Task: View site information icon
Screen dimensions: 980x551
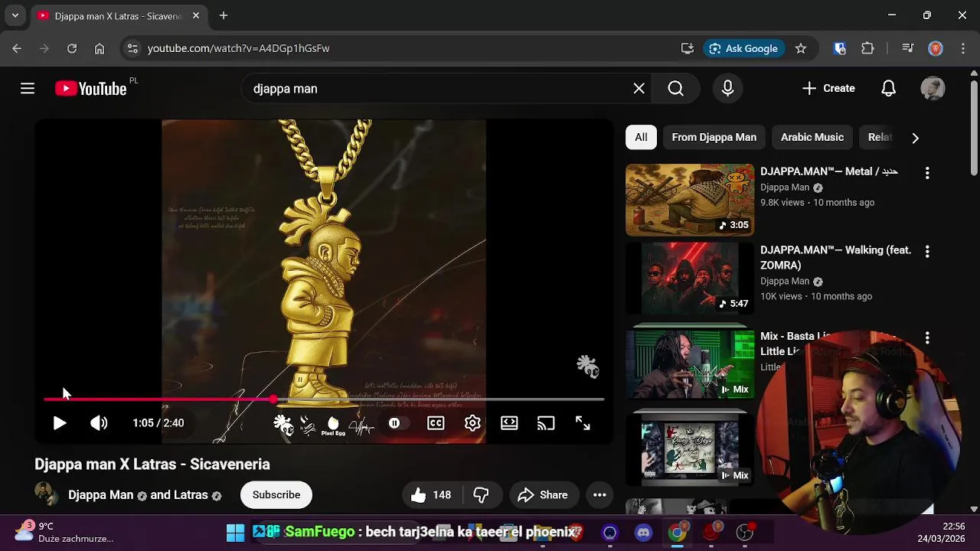Action: (132, 48)
